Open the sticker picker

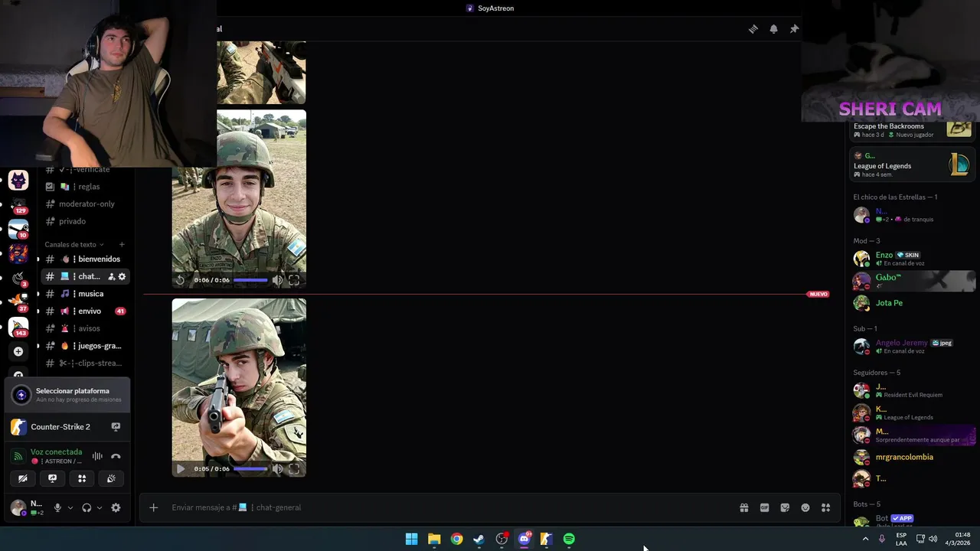(785, 507)
